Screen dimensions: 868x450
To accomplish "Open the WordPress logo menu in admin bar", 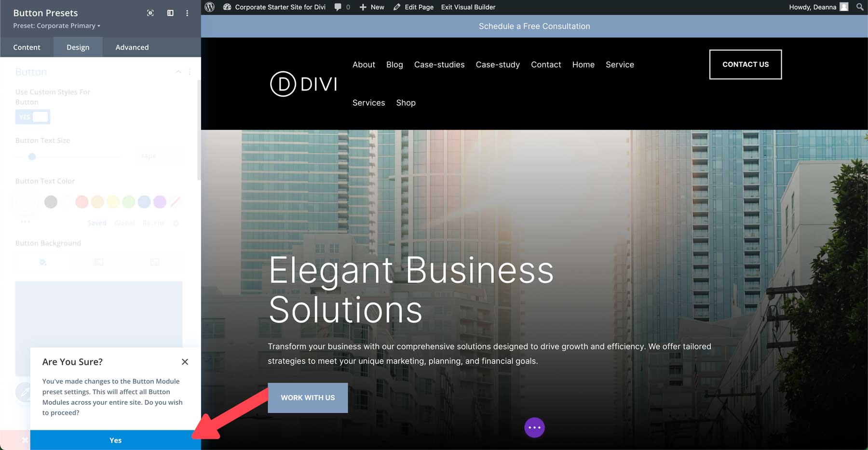I will [209, 7].
